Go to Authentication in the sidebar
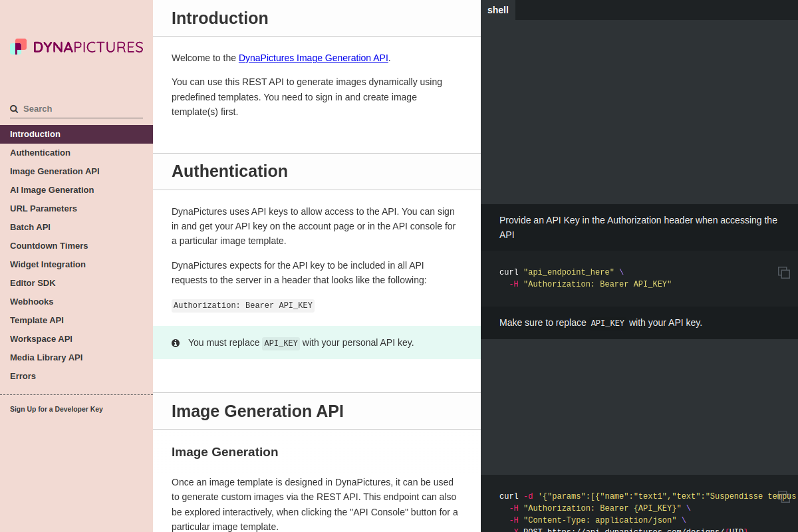798x532 pixels. pyautogui.click(x=76, y=153)
